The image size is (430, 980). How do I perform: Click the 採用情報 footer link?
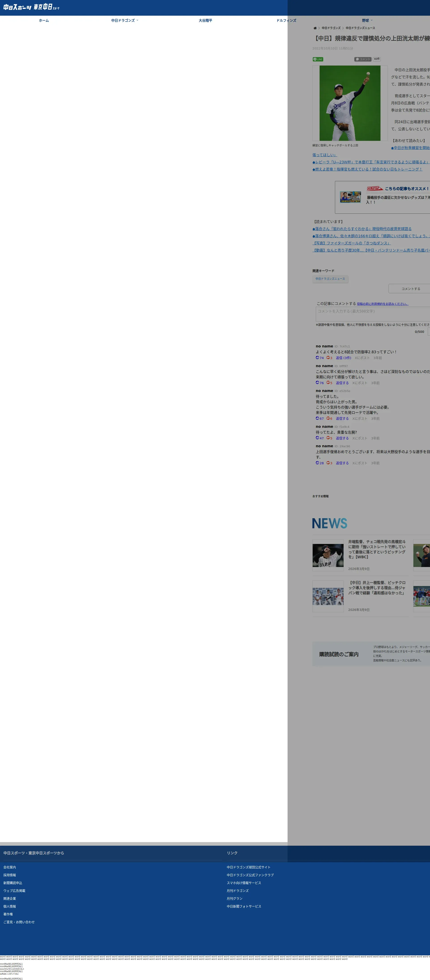(10, 875)
